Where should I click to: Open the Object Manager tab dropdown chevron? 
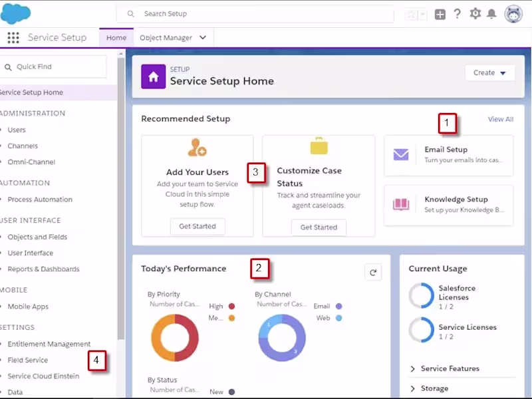tap(203, 38)
